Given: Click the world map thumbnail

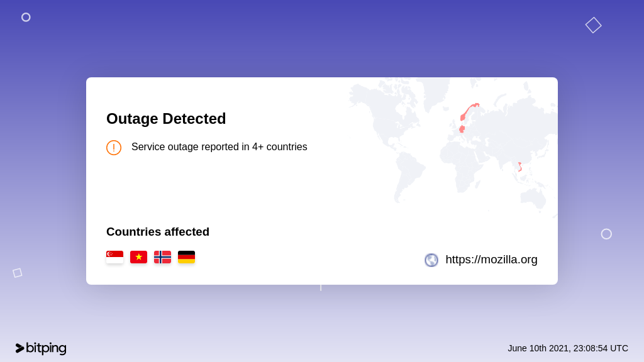Looking at the screenshot, I should (453, 148).
